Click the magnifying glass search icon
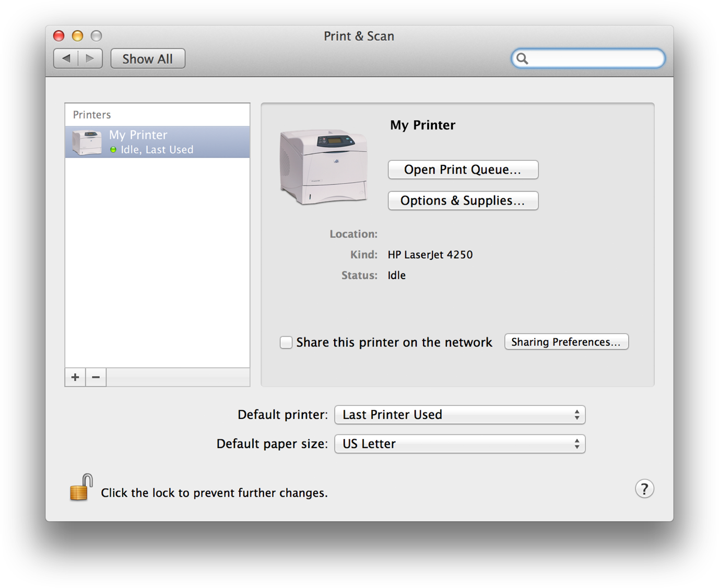The height and width of the screenshot is (588, 719). point(523,59)
